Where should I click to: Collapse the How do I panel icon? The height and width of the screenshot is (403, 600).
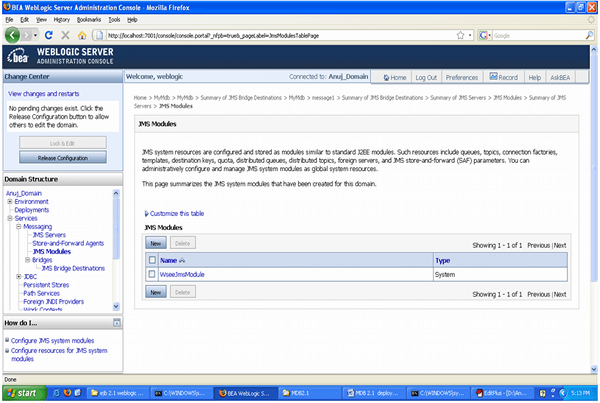point(117,324)
